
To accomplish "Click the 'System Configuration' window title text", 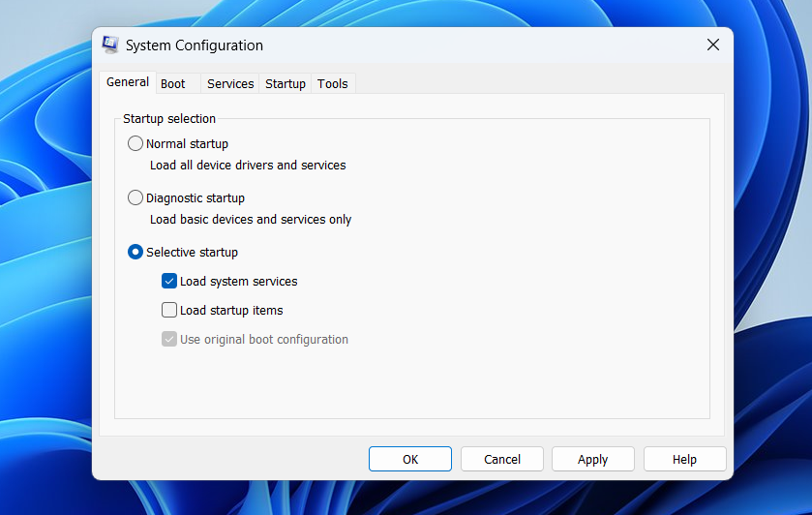I will [195, 45].
